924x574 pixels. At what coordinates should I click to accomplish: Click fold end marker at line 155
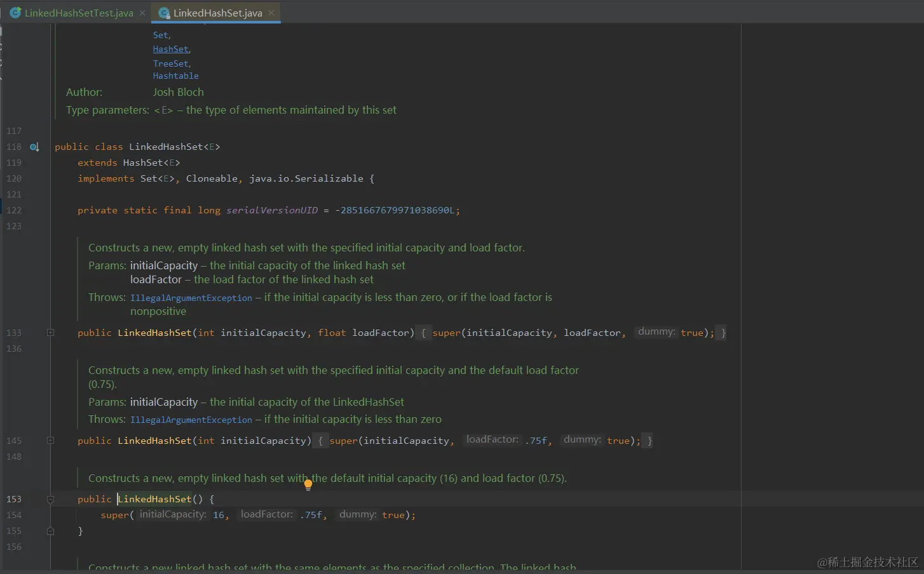coord(50,531)
